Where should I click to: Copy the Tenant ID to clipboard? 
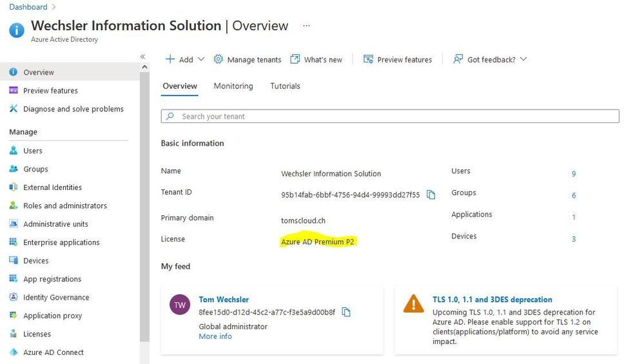pyautogui.click(x=431, y=195)
